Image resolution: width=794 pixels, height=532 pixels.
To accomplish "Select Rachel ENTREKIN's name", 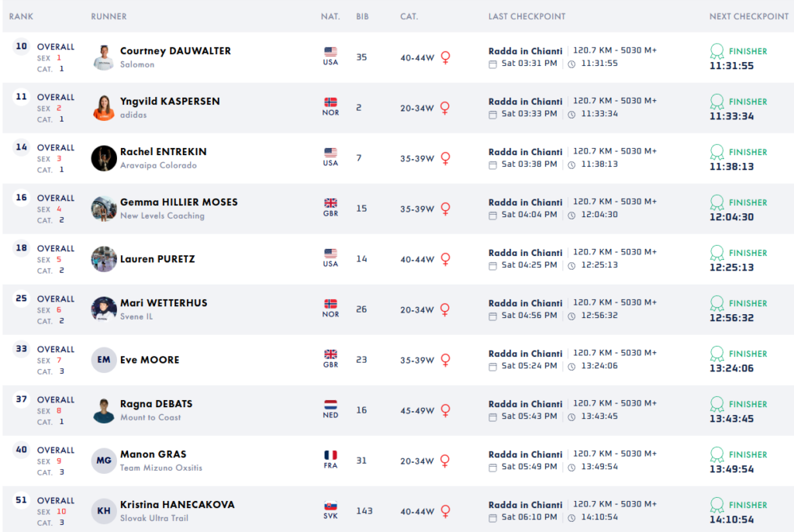I will pos(163,152).
